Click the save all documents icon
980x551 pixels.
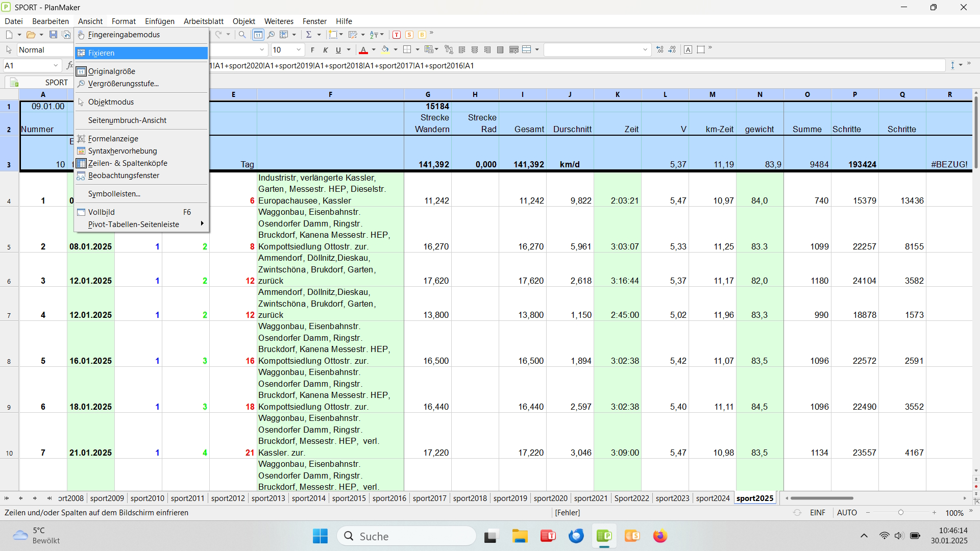pyautogui.click(x=66, y=35)
